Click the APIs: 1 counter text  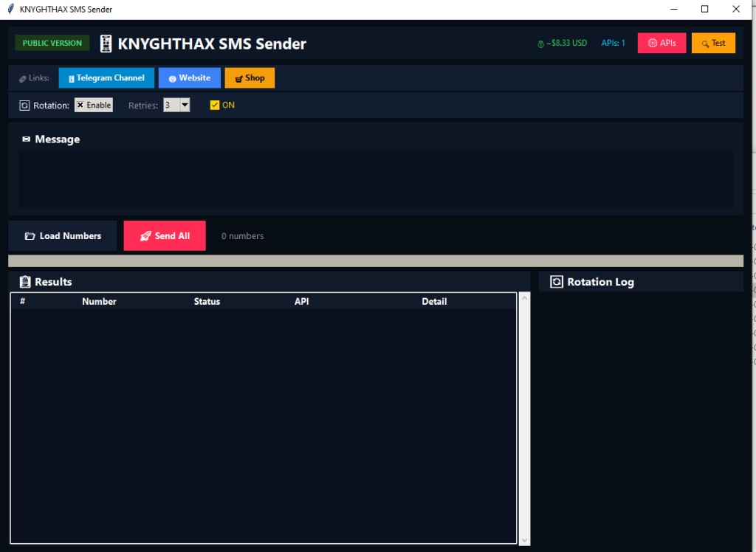tap(613, 43)
